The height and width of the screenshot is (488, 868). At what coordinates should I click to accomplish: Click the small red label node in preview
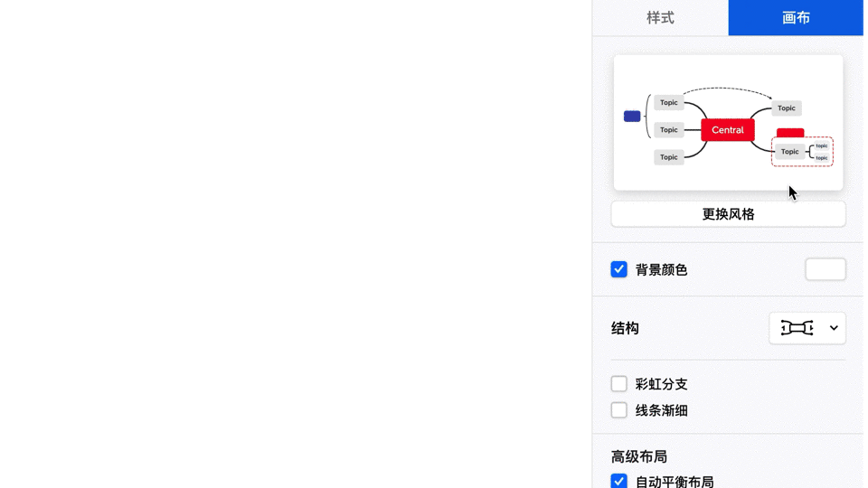click(x=790, y=132)
